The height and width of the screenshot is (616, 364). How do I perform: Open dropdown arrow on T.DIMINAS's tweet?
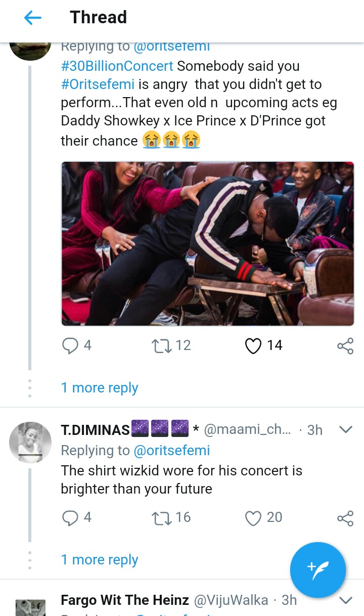pos(345,429)
